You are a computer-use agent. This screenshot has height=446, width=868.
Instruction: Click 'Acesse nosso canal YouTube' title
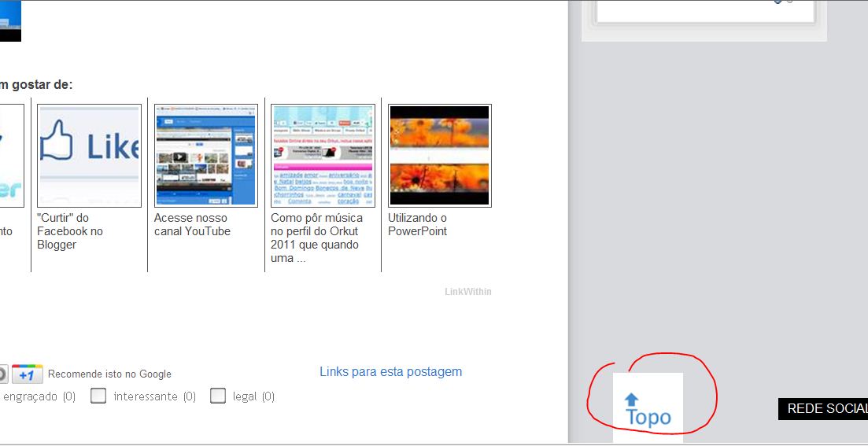click(x=192, y=225)
